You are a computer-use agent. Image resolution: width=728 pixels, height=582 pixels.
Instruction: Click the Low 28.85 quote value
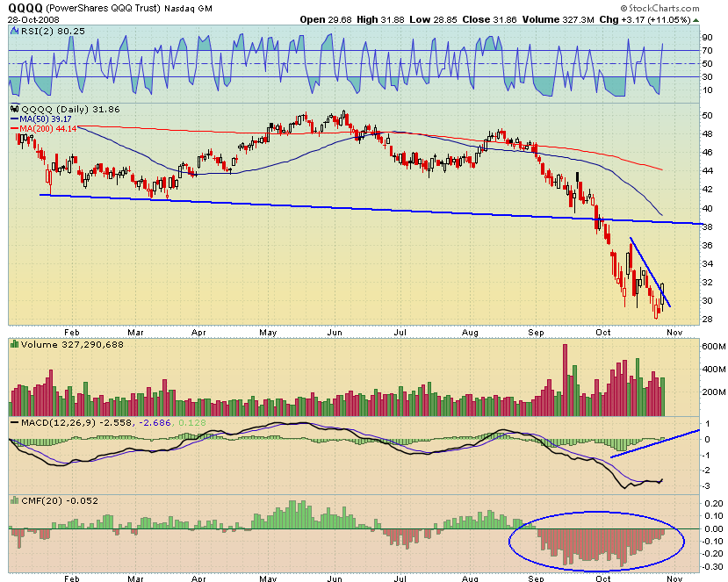433,19
